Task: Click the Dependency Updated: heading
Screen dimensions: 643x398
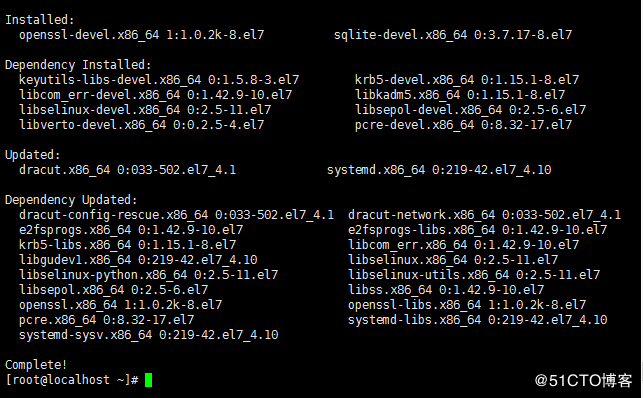Action: 71,200
